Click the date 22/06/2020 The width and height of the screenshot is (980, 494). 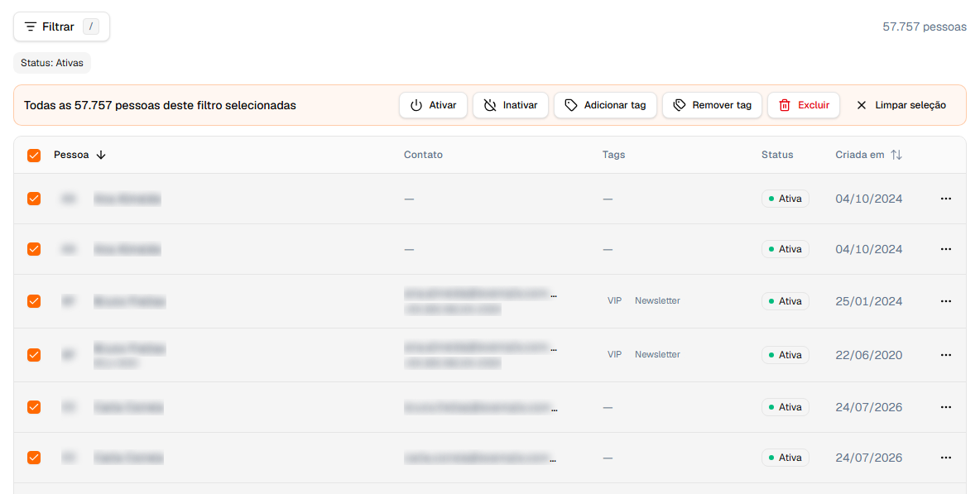point(869,355)
